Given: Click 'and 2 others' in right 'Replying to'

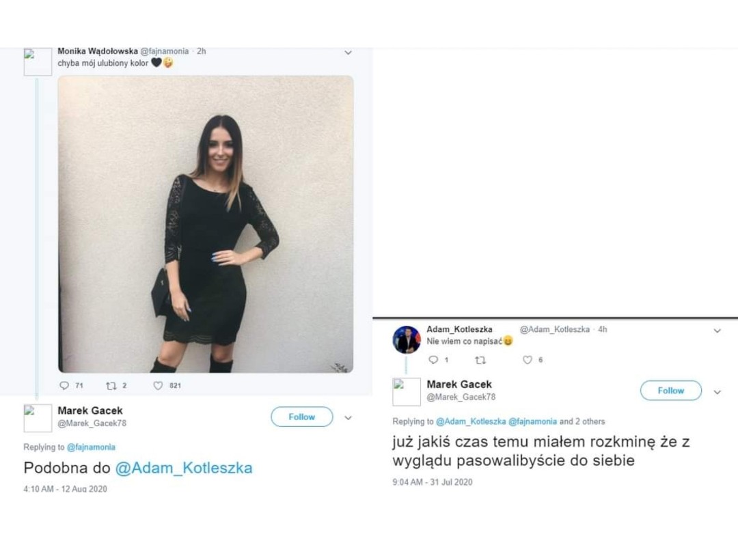Looking at the screenshot, I should 582,421.
